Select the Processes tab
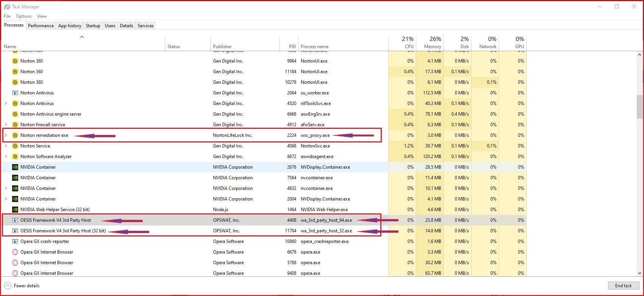Viewport: 644px width, 296px height. tap(14, 25)
